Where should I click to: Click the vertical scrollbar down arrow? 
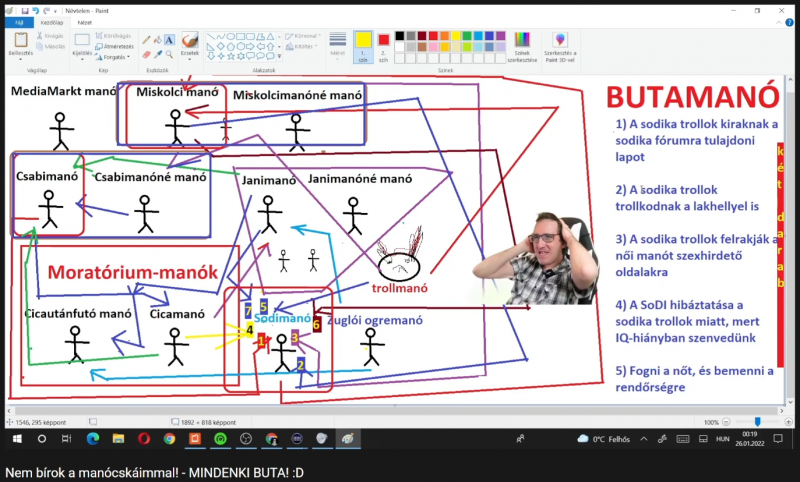click(x=790, y=401)
